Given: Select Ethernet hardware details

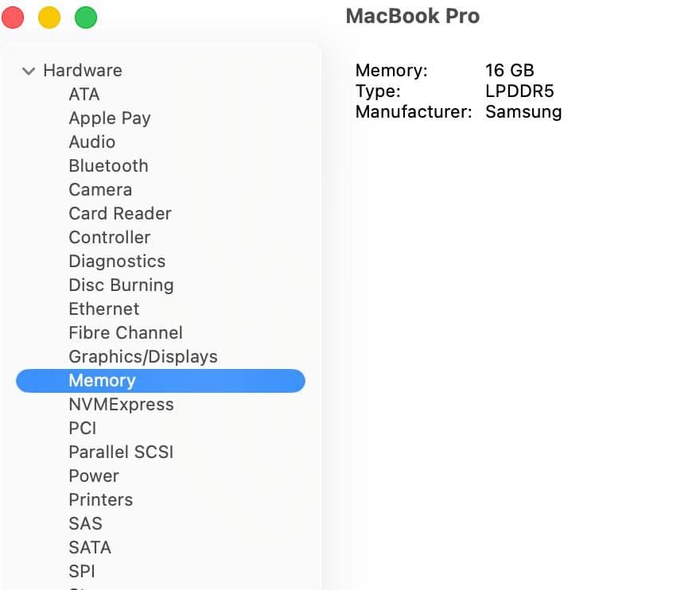Looking at the screenshot, I should pyautogui.click(x=103, y=309).
